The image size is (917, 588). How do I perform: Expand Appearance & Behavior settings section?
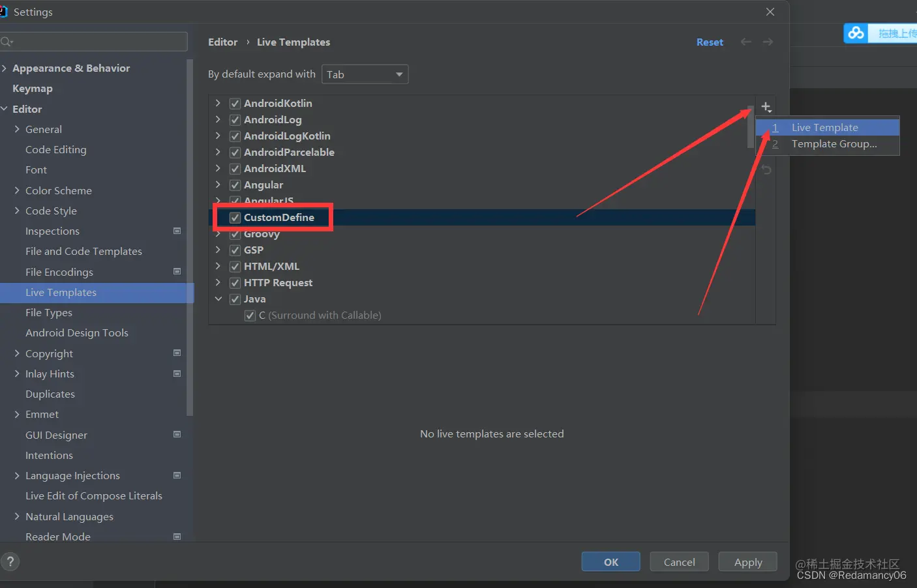click(5, 68)
